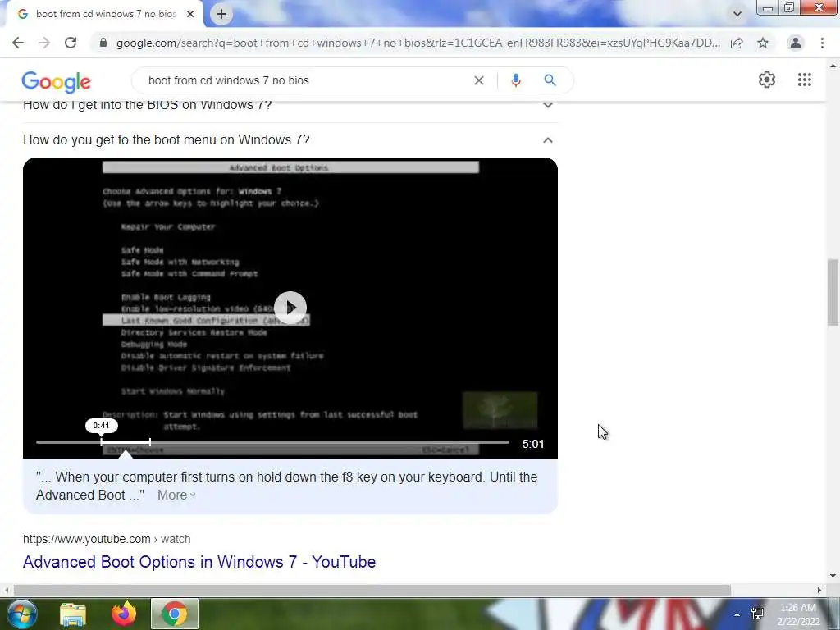The height and width of the screenshot is (630, 840).
Task: Click the URL address bar
Action: click(x=418, y=43)
